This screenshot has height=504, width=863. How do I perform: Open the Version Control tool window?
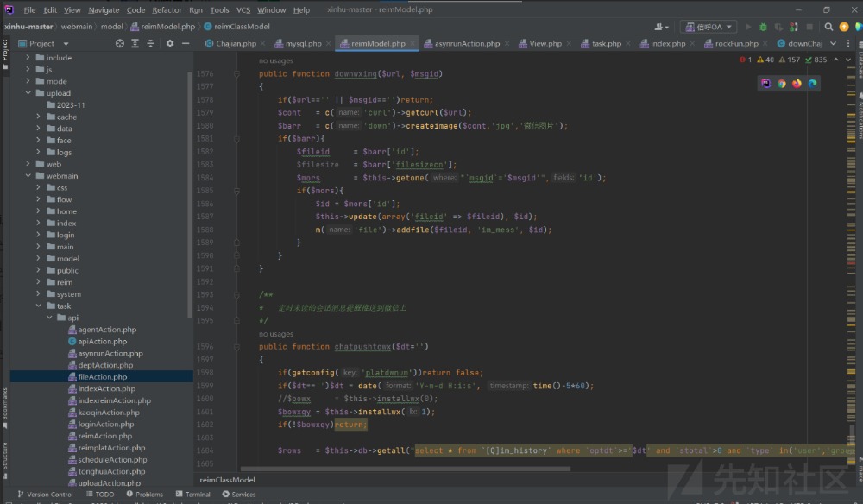(45, 495)
